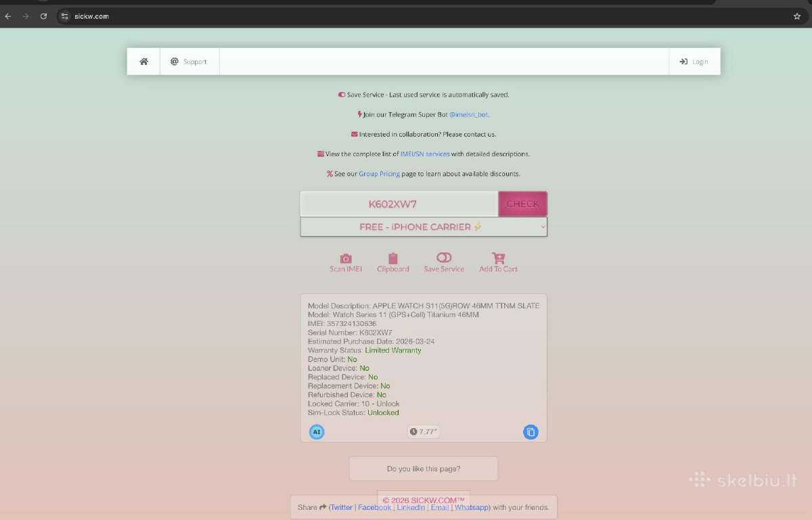Share via the Facebook link
Viewport: 812px width, 520px height.
tap(374, 507)
